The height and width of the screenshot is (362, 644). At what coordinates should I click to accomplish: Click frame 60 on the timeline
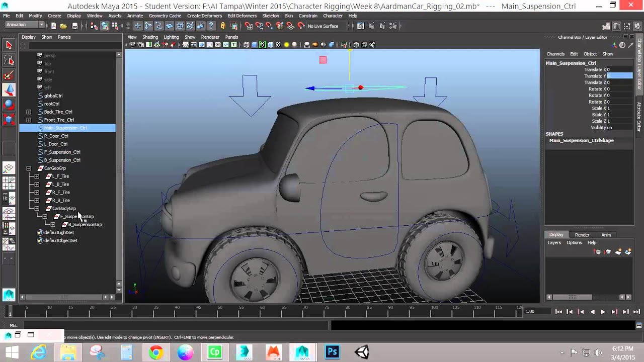click(262, 311)
